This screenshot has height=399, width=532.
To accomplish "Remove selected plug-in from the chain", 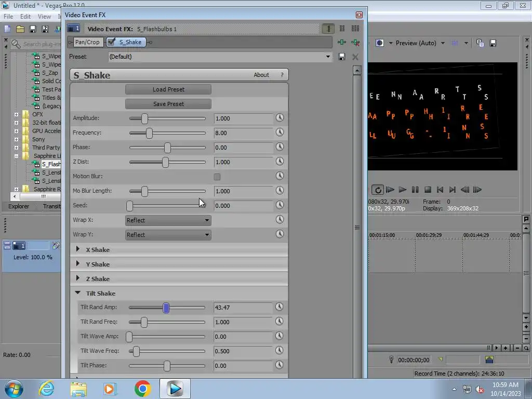I will (x=355, y=43).
